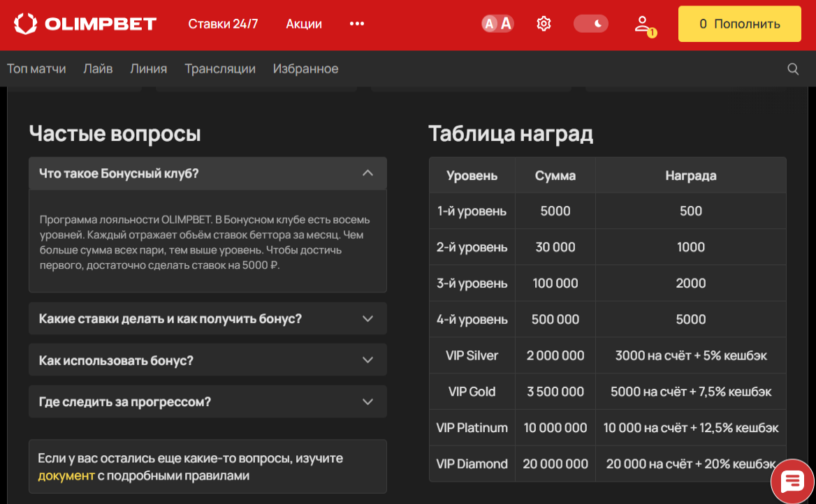Select the VIP Silver table cell
This screenshot has height=504, width=816.
click(472, 355)
